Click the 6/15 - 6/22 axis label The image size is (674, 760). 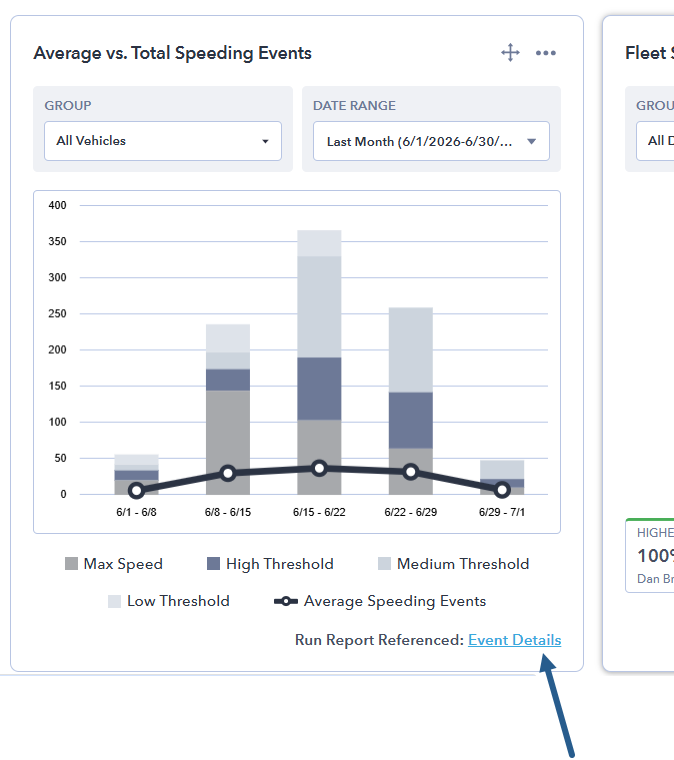click(x=319, y=512)
